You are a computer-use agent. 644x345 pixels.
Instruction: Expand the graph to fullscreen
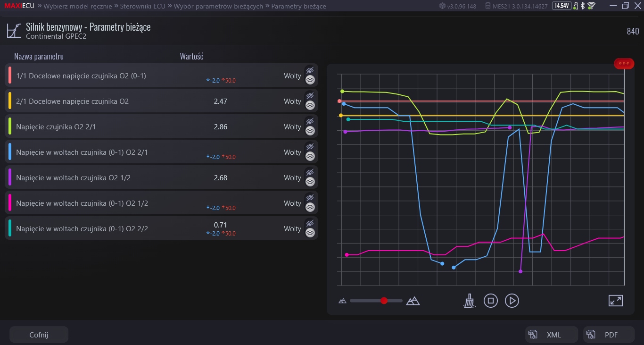click(616, 301)
